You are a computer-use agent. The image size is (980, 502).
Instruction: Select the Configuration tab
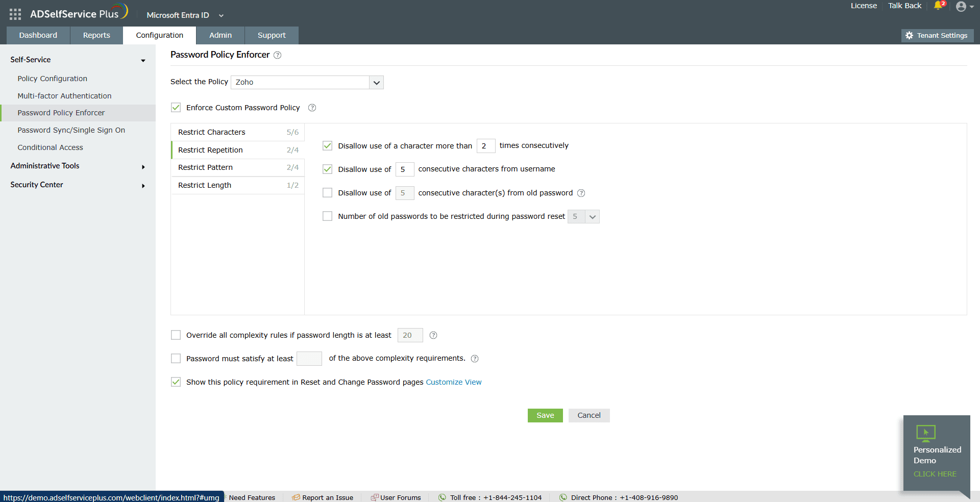pyautogui.click(x=160, y=35)
